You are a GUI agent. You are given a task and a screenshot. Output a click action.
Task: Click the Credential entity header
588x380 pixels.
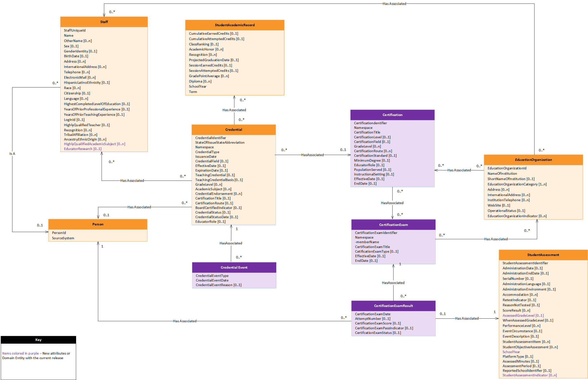(x=233, y=130)
